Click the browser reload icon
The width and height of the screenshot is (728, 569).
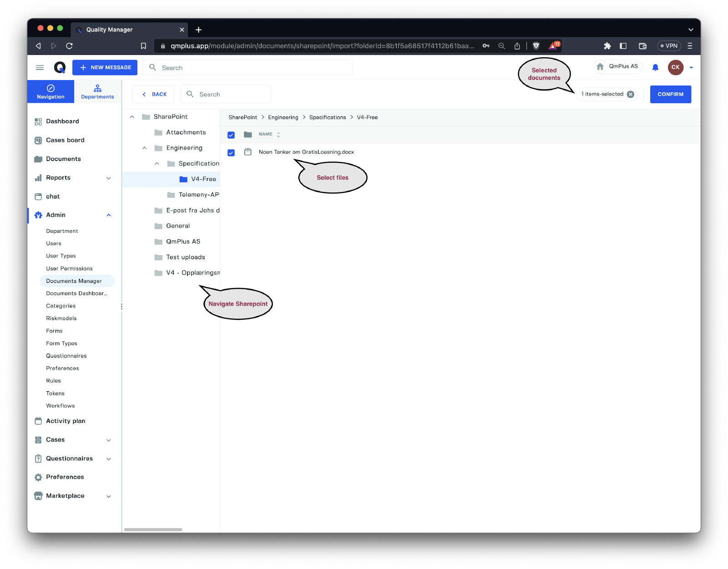point(70,46)
